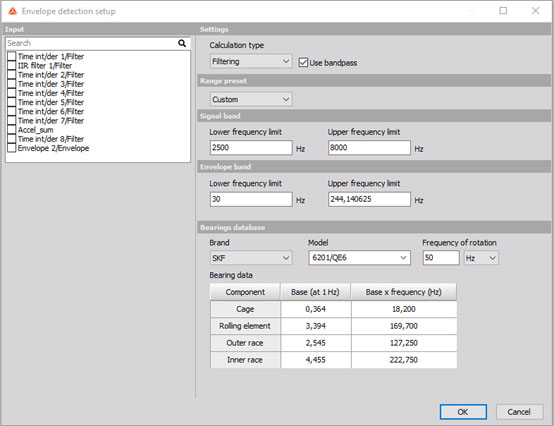Click the Envelope band upper frequency field

[x=369, y=199]
